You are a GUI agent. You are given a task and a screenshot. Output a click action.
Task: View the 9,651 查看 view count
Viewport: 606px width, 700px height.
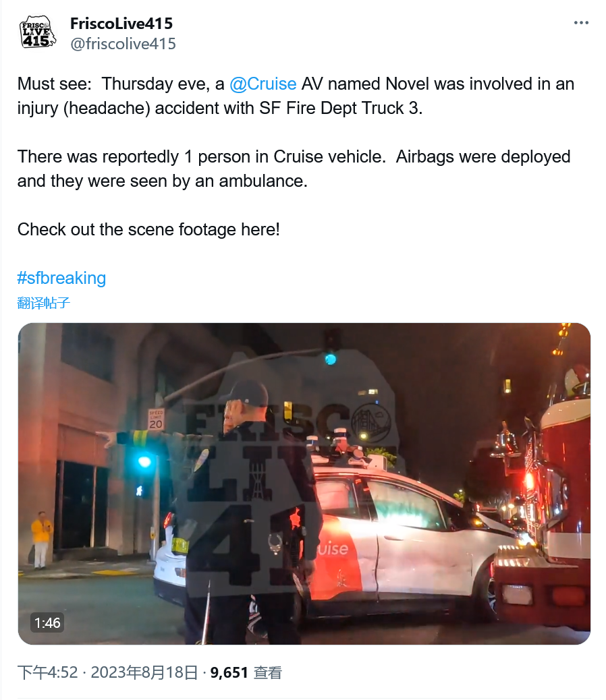click(246, 672)
